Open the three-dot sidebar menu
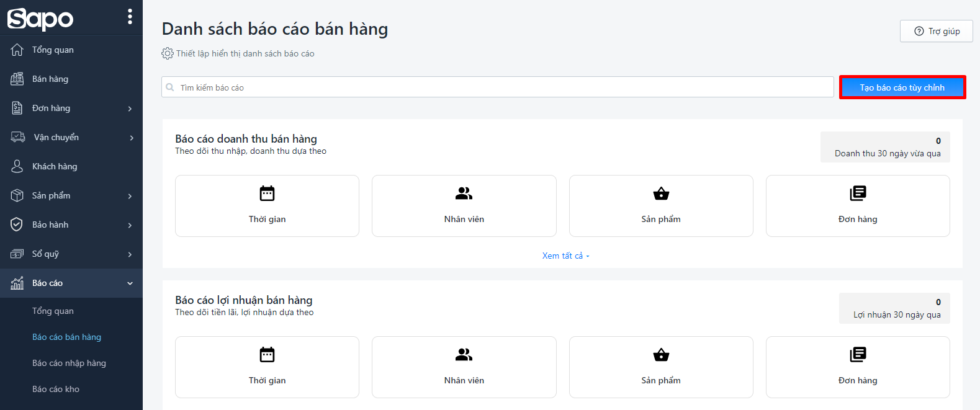 130,17
